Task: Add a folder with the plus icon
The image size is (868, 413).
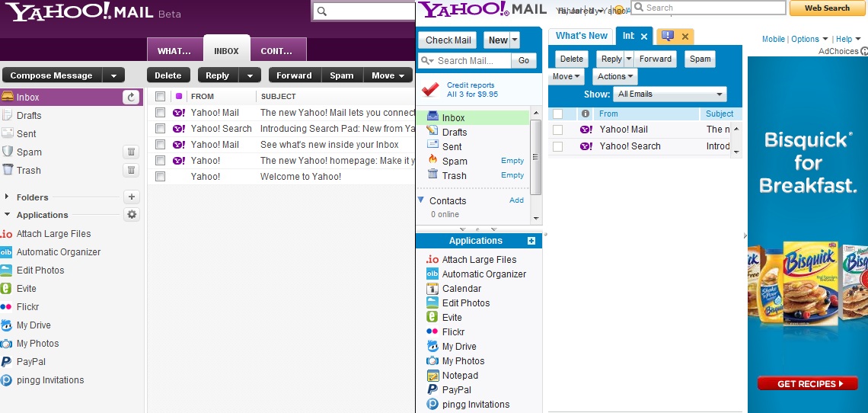Action: tap(131, 197)
